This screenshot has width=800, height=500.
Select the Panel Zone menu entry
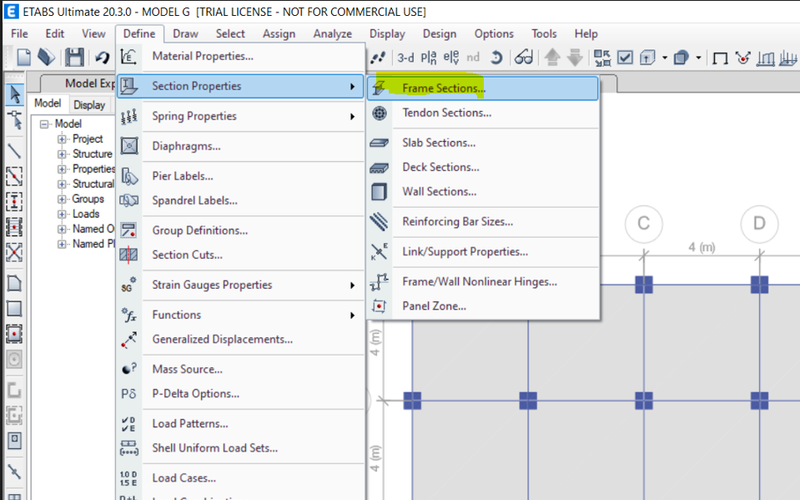pos(482,306)
